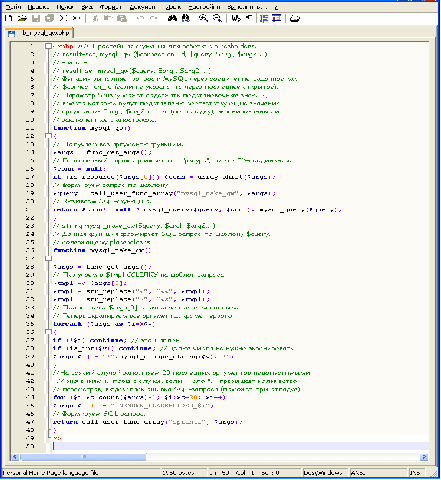This screenshot has width=441, height=480.
Task: Click the Paste clipboard toolbar icon
Action: (122, 18)
